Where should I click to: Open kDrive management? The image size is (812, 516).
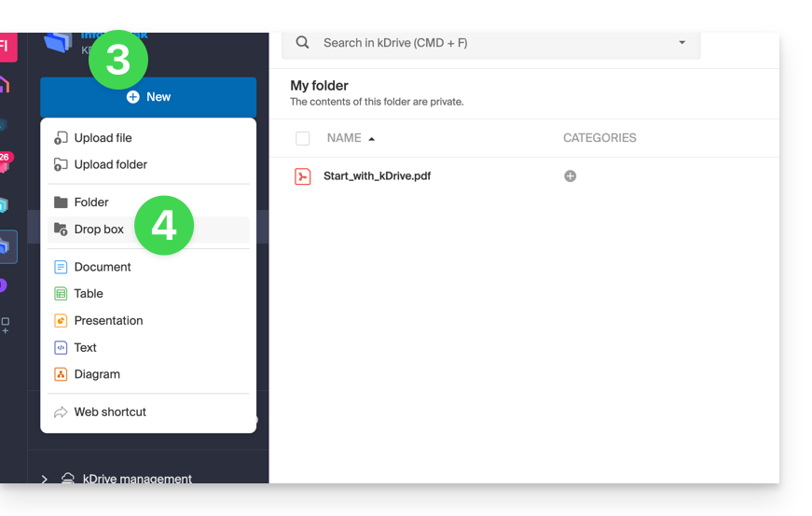(137, 478)
